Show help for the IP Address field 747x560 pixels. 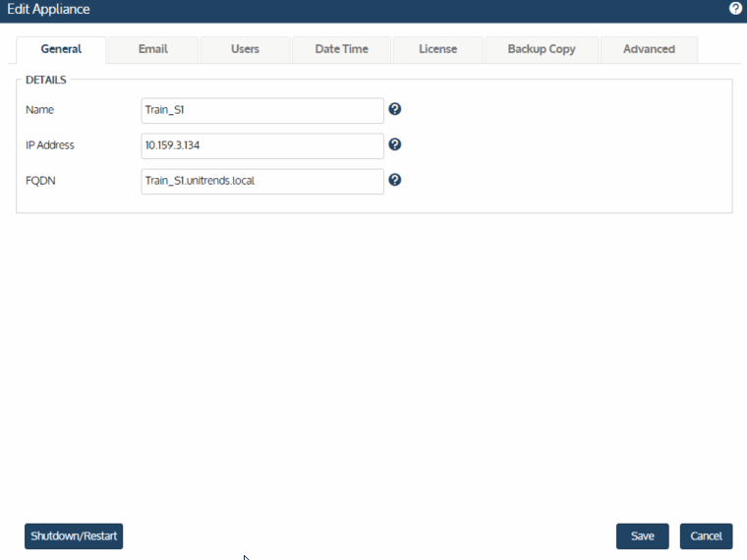(394, 144)
